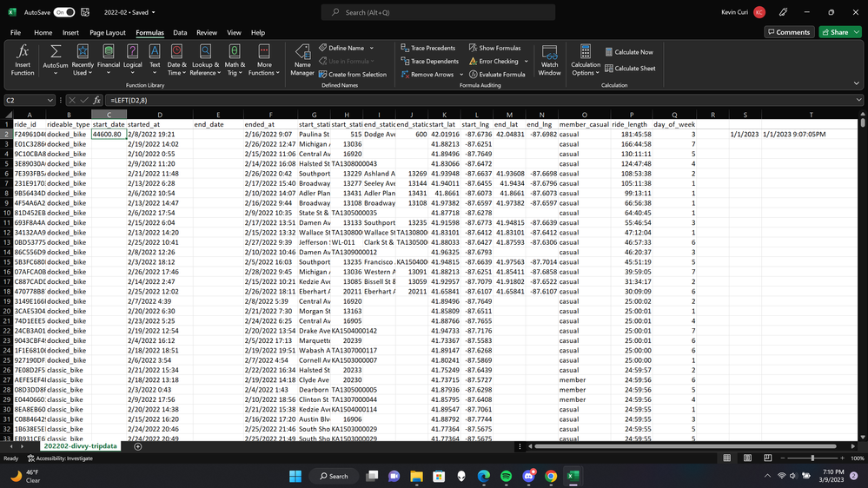868x488 pixels.
Task: Open Math & Trig functions
Action: tap(235, 60)
